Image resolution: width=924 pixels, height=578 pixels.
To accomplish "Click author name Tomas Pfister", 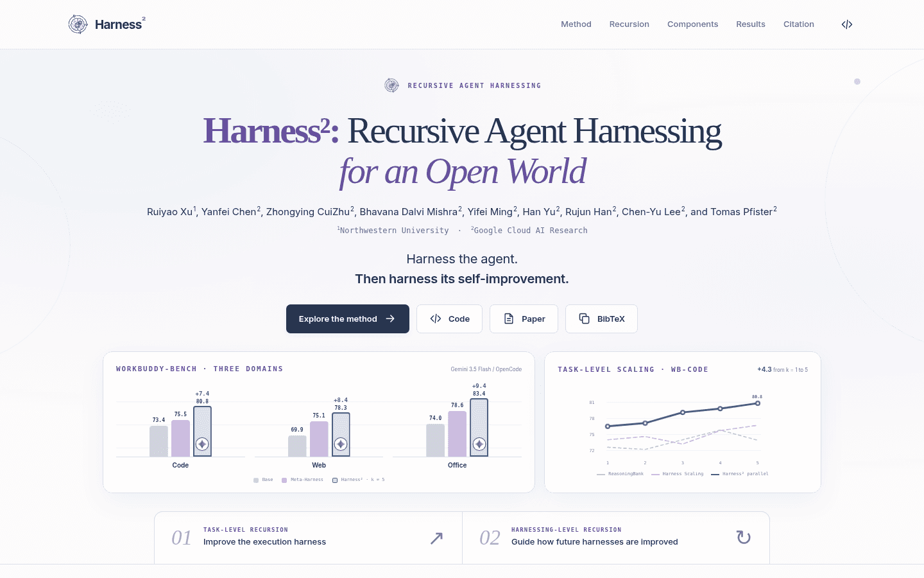I will (741, 212).
